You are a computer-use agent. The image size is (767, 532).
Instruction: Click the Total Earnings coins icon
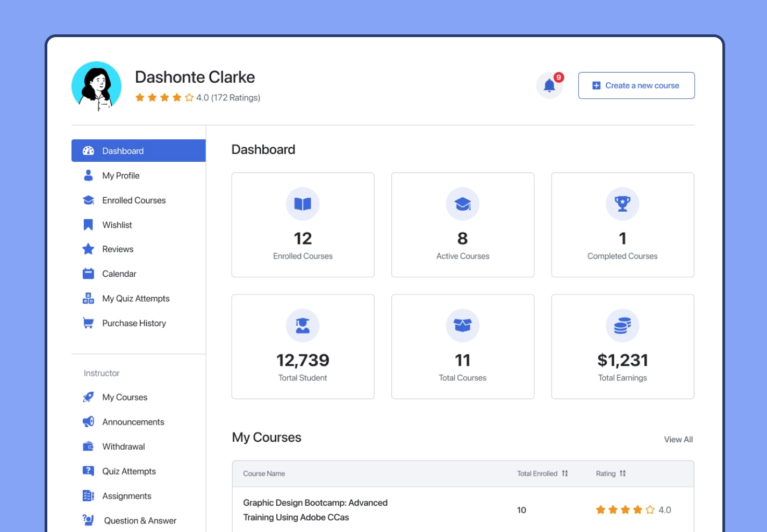tap(622, 326)
